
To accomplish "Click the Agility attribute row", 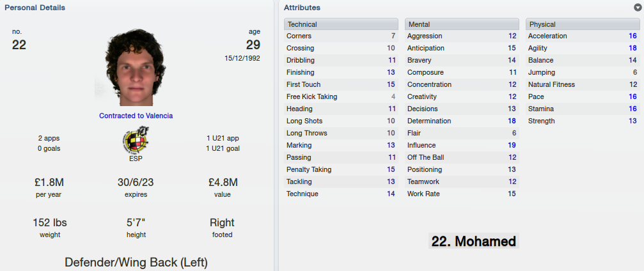I will pyautogui.click(x=583, y=48).
